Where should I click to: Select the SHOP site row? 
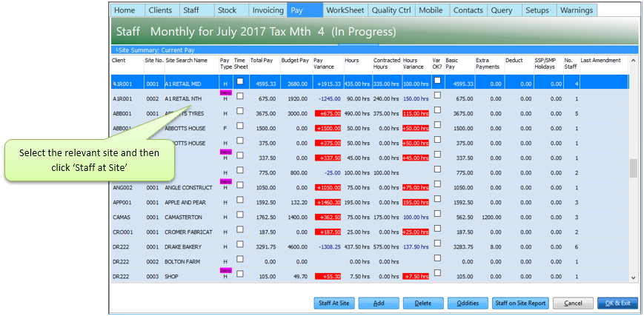point(370,276)
